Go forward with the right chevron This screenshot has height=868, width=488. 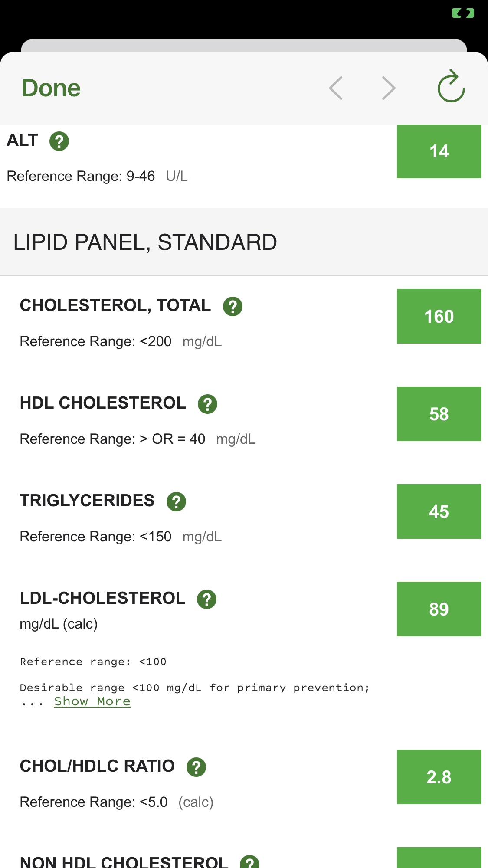point(388,88)
